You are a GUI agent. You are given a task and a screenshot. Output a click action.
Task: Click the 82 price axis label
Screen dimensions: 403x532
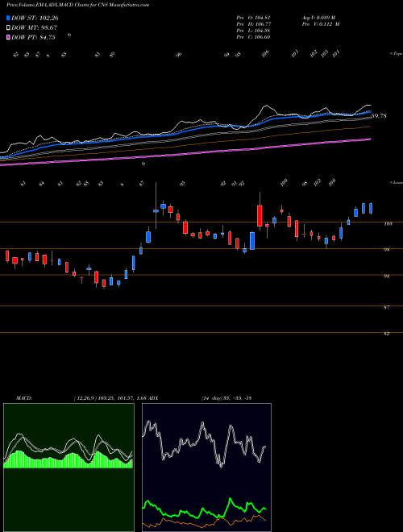click(x=387, y=334)
